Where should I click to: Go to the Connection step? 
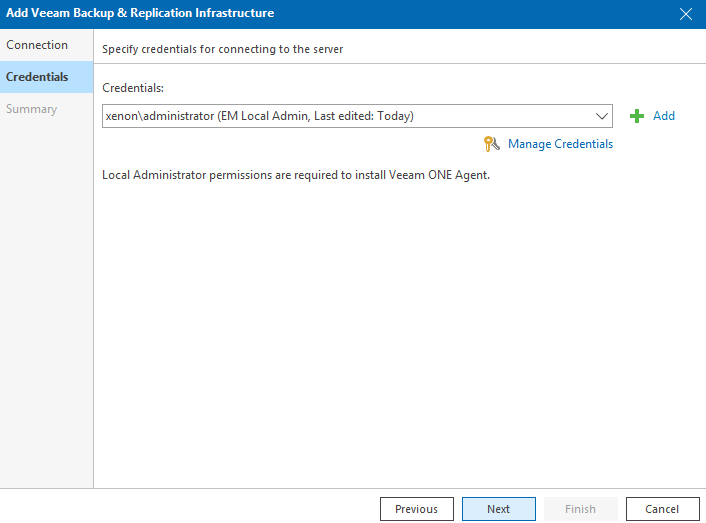tap(46, 45)
